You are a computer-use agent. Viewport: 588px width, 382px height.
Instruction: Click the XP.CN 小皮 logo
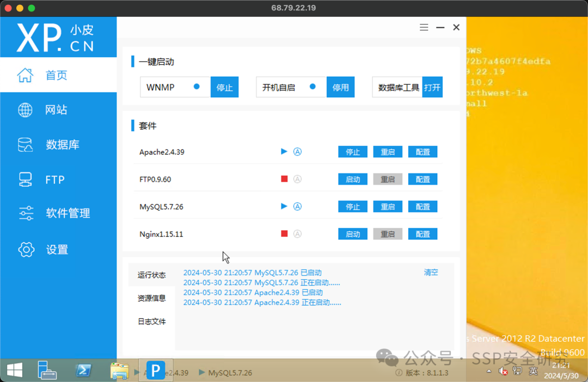pyautogui.click(x=56, y=38)
